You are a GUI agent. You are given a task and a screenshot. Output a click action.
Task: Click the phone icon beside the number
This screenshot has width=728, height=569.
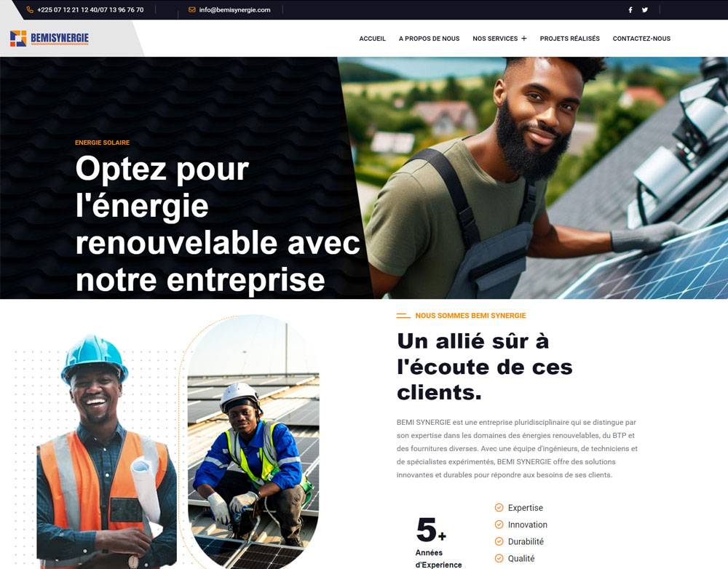pos(30,9)
